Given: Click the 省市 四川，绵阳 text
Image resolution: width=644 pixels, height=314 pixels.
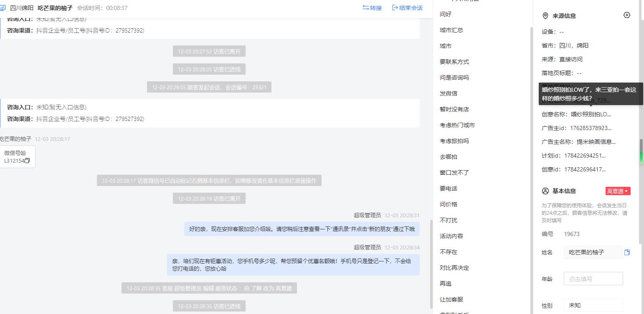Looking at the screenshot, I should (x=574, y=45).
